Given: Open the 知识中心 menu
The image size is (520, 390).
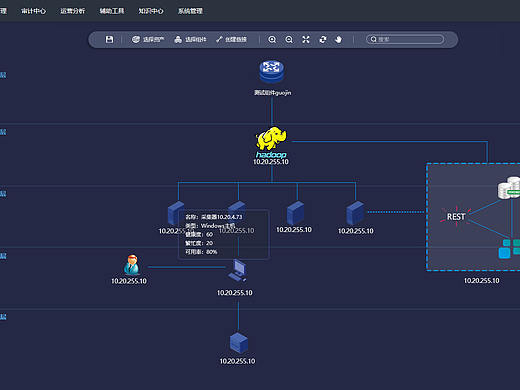Looking at the screenshot, I should 151,11.
